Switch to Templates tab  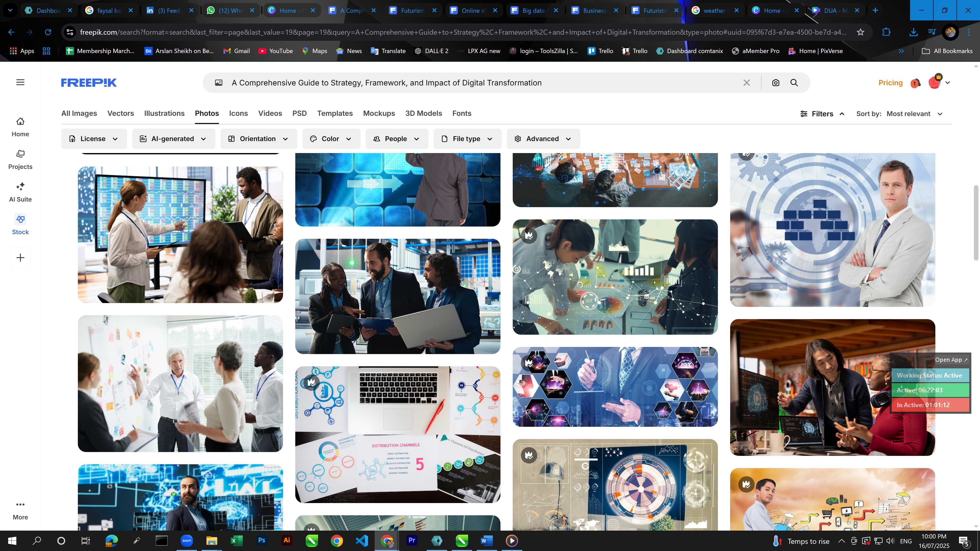(335, 113)
